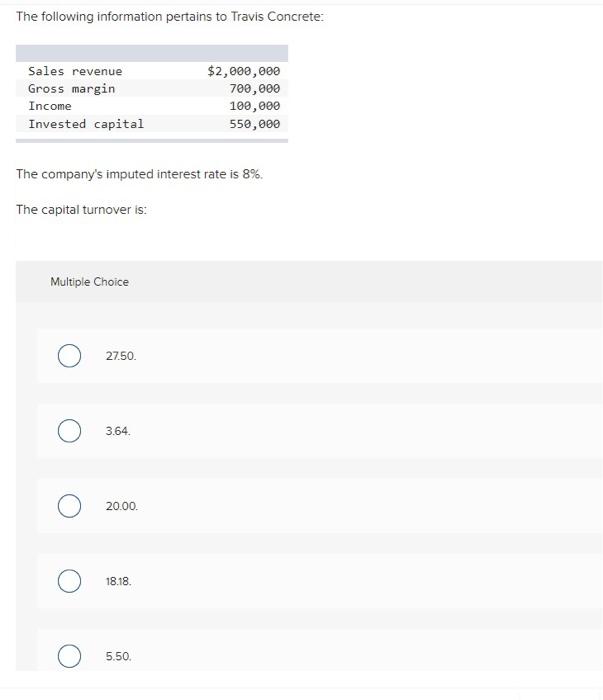This screenshot has height=700, width=603.
Task: Click the Multiple Choice section heading
Action: [x=89, y=282]
